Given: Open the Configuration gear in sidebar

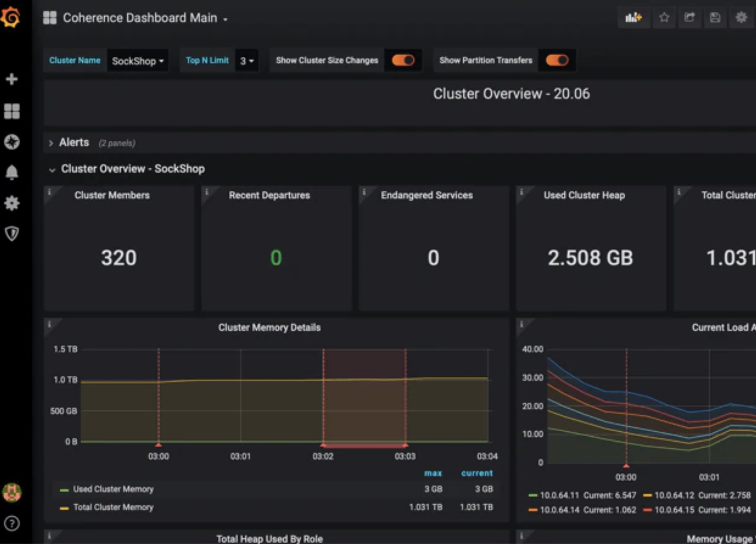Looking at the screenshot, I should (x=12, y=203).
